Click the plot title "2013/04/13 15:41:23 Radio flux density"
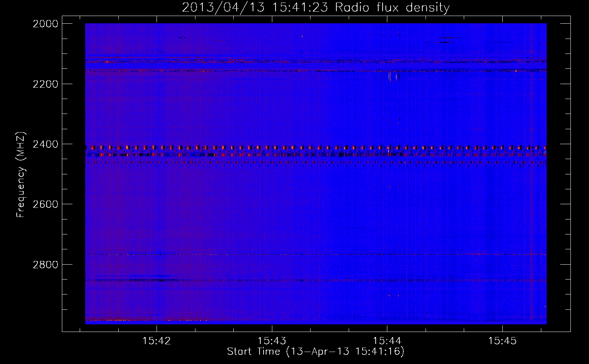This screenshot has width=589, height=364. coord(316,8)
